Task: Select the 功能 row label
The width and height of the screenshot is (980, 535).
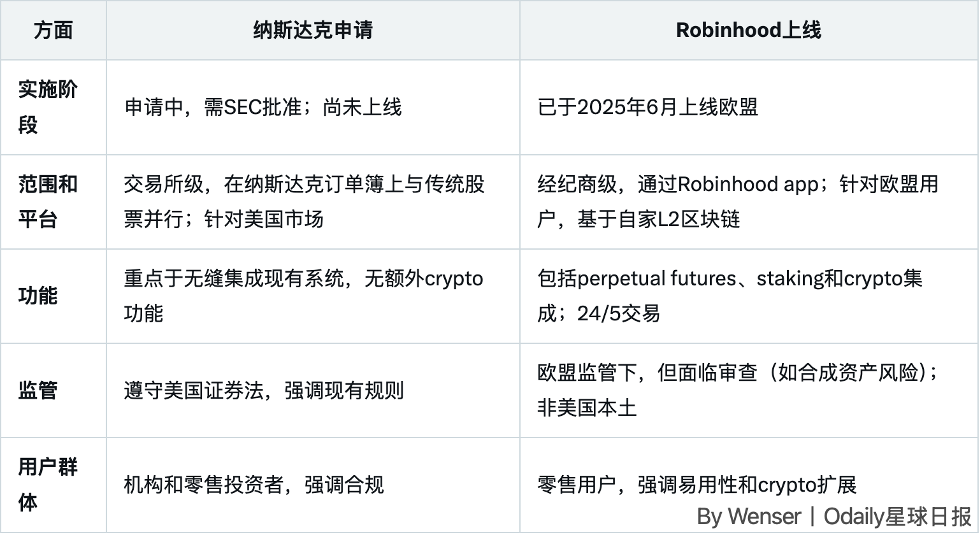Action: (38, 296)
